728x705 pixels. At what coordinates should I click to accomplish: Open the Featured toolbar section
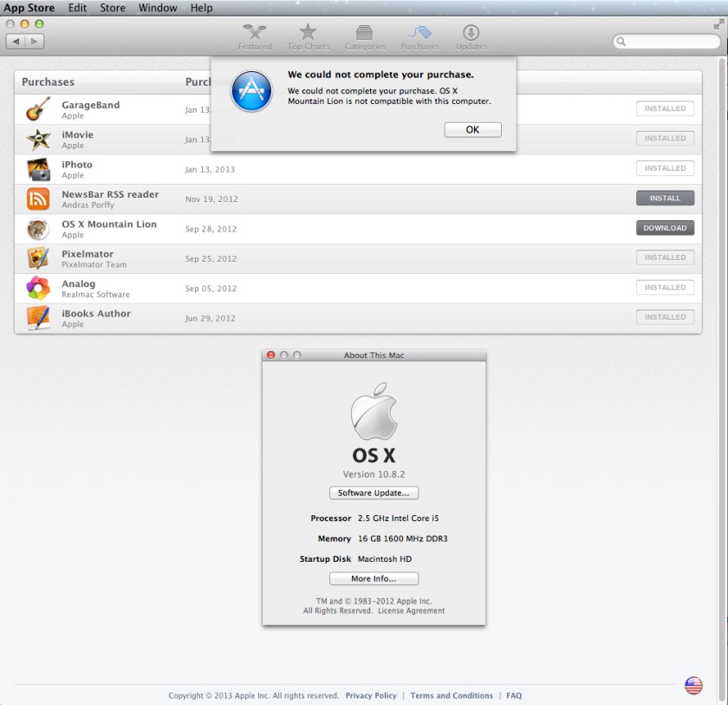point(255,36)
